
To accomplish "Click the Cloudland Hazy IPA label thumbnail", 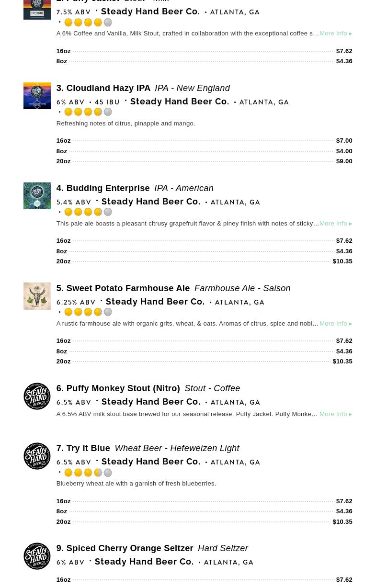I will tap(37, 96).
